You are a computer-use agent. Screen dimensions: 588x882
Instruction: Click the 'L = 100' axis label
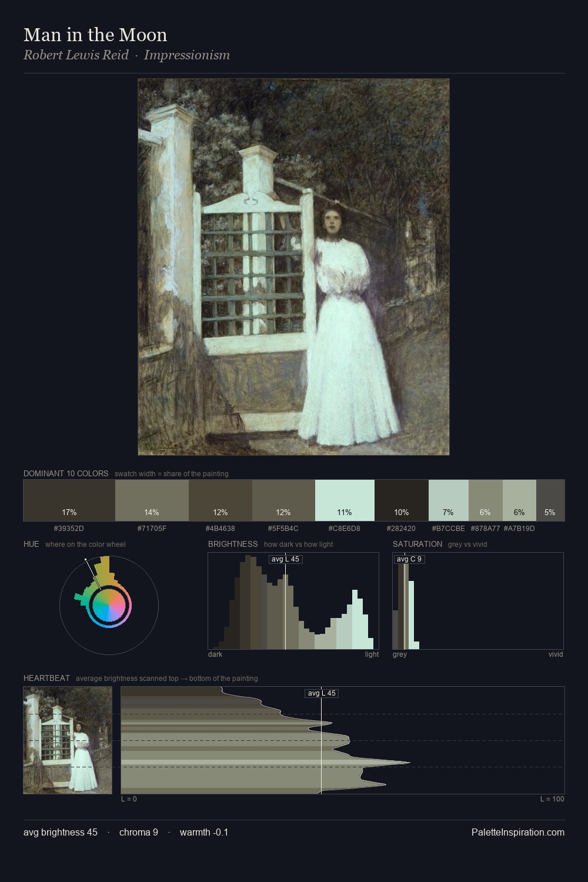click(x=552, y=799)
